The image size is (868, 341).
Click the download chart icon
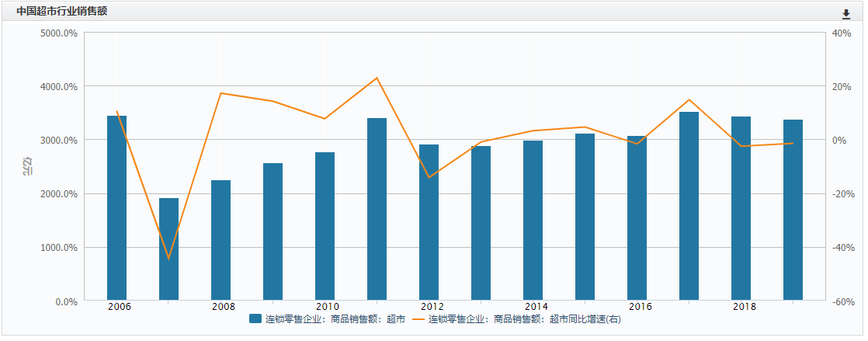[846, 14]
